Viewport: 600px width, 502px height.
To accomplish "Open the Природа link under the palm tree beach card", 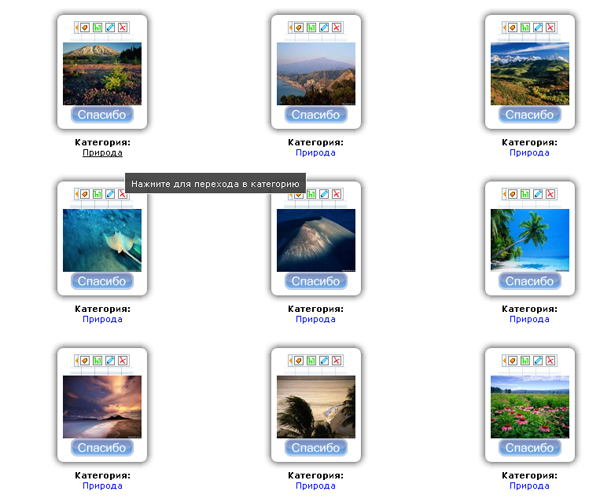I will click(530, 319).
